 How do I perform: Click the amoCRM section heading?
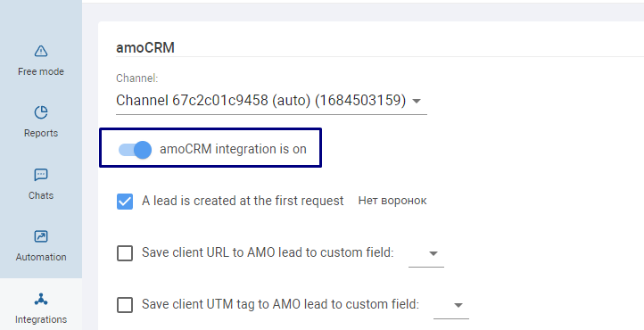pos(145,47)
